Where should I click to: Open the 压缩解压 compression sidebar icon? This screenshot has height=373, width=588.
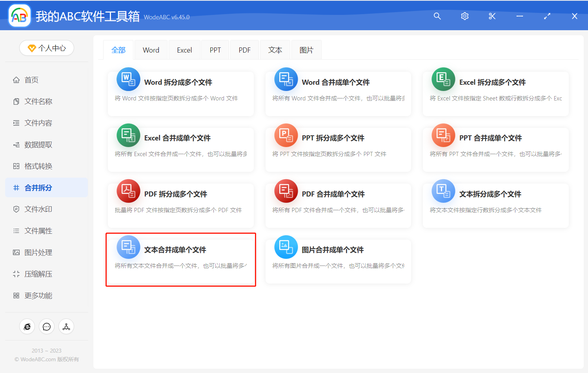click(16, 274)
